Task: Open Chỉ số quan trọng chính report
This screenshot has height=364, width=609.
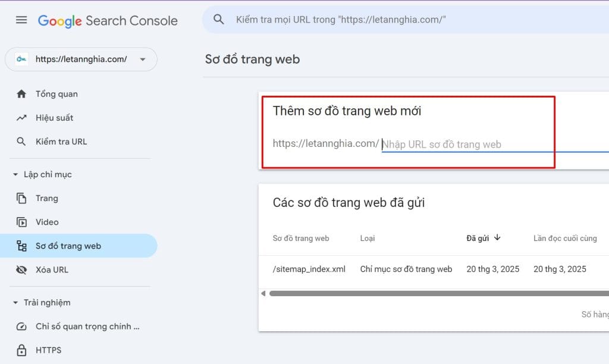Action: (x=87, y=326)
